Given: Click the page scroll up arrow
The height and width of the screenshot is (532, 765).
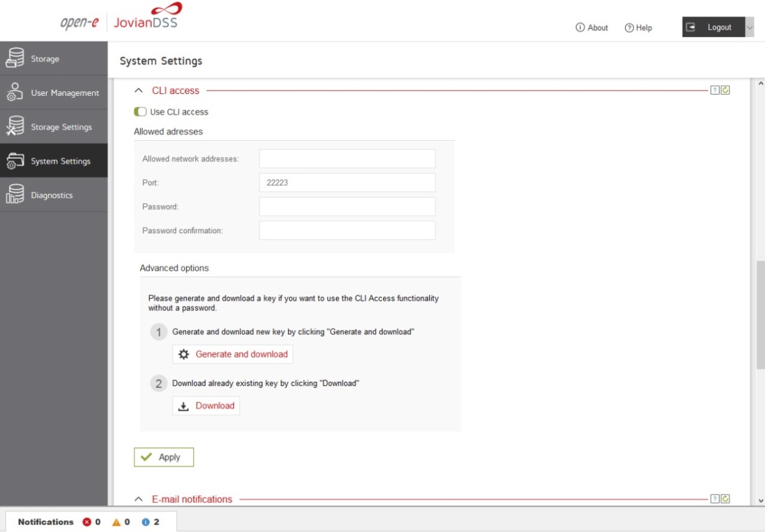Looking at the screenshot, I should point(760,84).
